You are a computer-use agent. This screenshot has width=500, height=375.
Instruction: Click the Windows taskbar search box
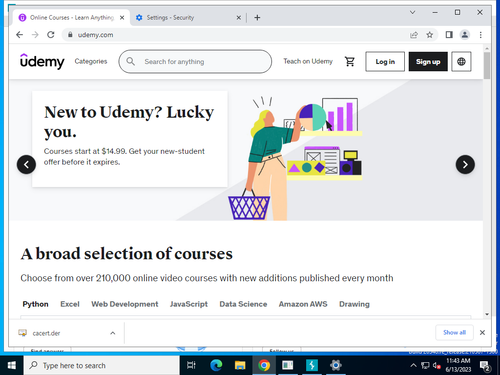[x=102, y=365]
